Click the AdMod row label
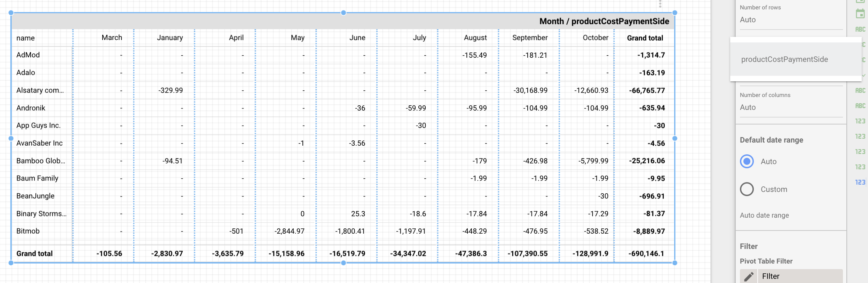Image resolution: width=868 pixels, height=283 pixels. 28,55
